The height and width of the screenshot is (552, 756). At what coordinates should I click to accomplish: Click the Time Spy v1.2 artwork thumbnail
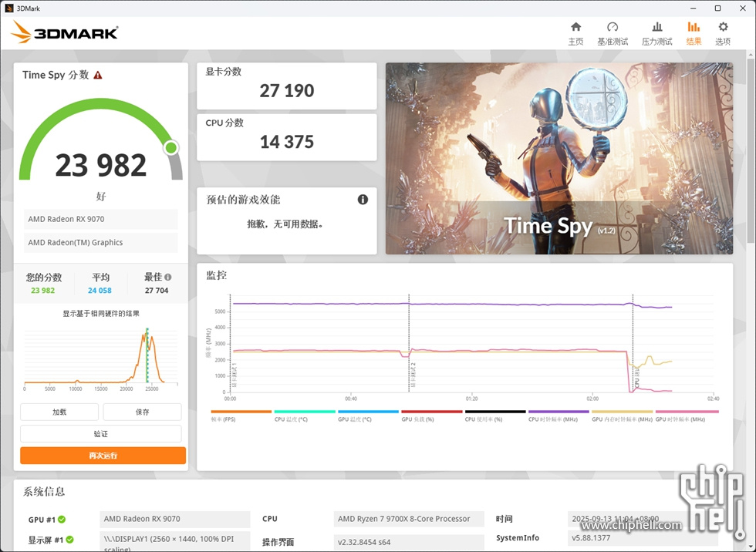click(x=559, y=159)
